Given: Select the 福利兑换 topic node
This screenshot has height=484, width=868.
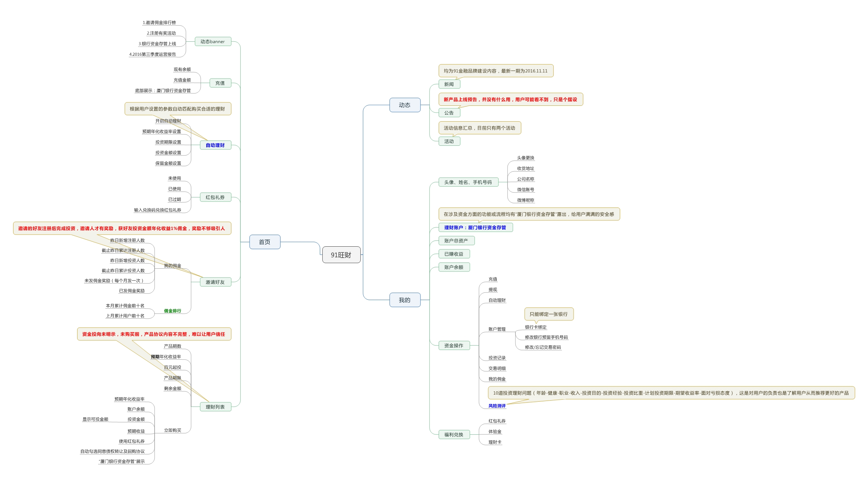Looking at the screenshot, I should pyautogui.click(x=454, y=435).
